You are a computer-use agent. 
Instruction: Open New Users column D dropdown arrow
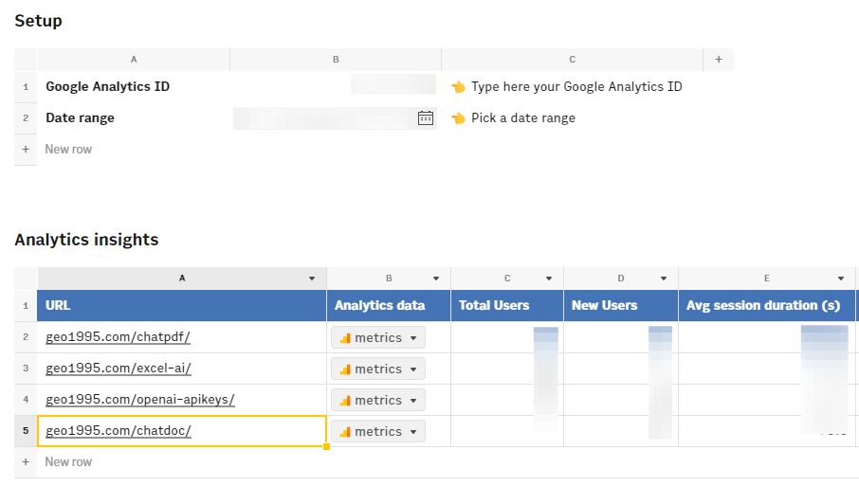click(663, 279)
